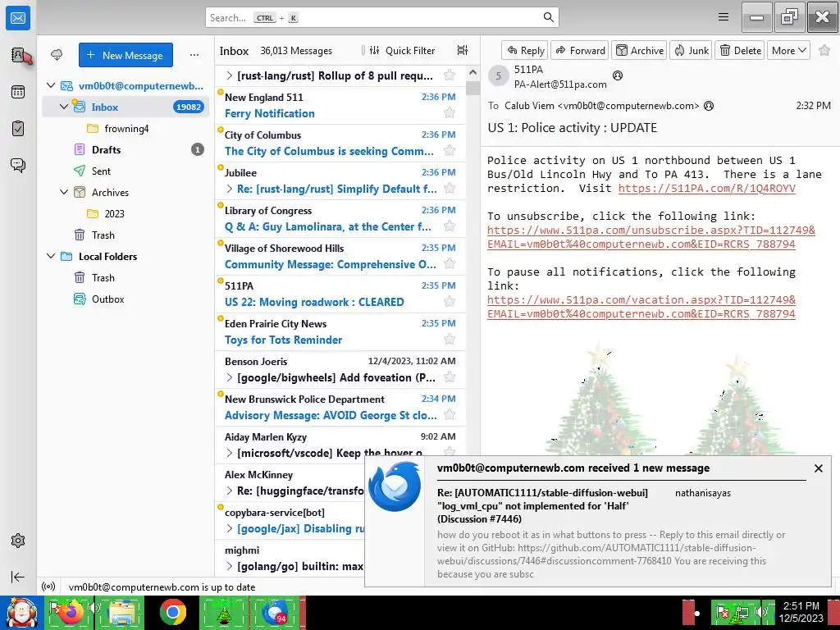Open the 2023 archive folder
The height and width of the screenshot is (630, 840).
pyautogui.click(x=126, y=214)
